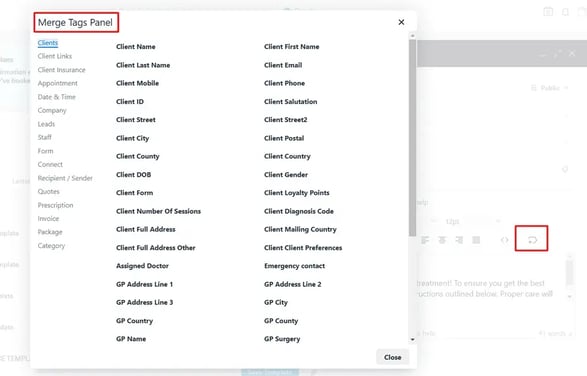Select the justify text icon
The height and width of the screenshot is (376, 587).
(x=476, y=240)
